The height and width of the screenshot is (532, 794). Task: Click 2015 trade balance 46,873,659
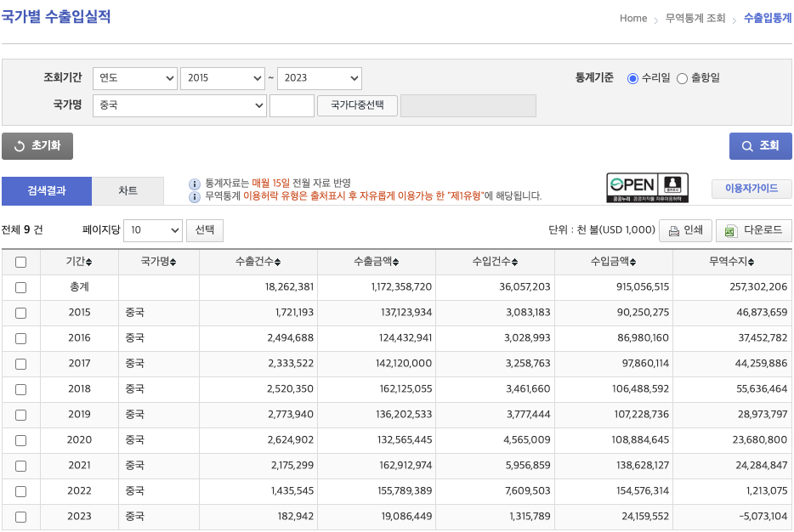(x=762, y=312)
